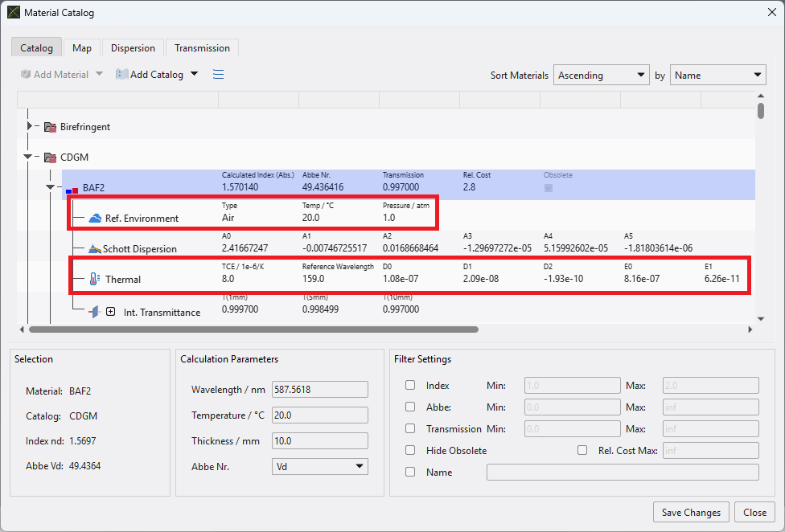
Task: Select the BAF2 material row
Action: tap(409, 185)
